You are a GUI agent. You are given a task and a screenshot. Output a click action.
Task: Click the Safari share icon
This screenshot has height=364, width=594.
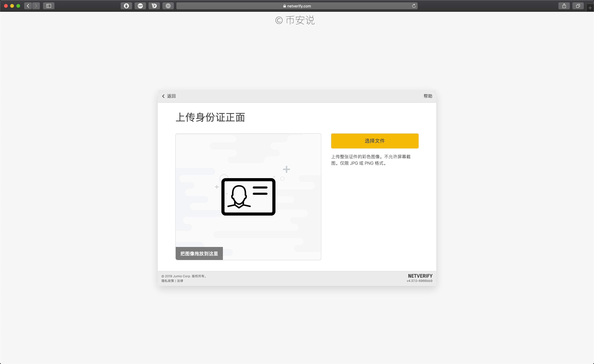click(x=564, y=6)
